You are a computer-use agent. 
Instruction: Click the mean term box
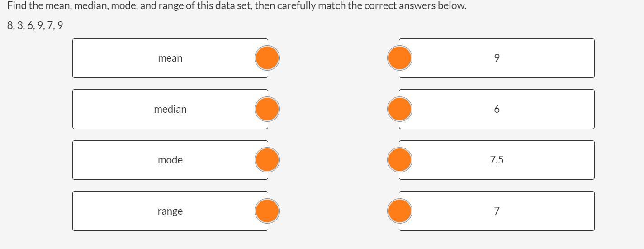click(x=170, y=58)
